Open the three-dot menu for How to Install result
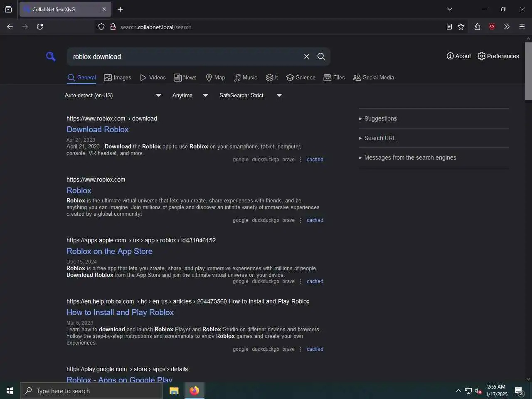 300,349
